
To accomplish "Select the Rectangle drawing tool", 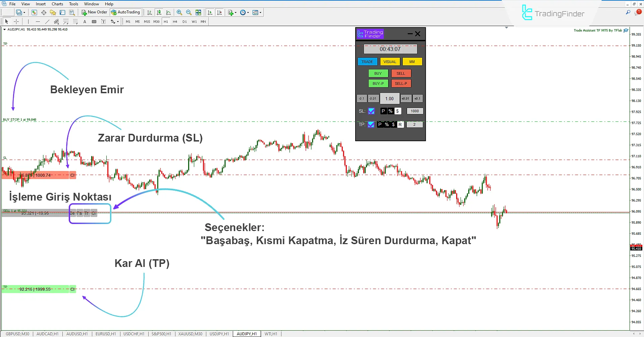I will (94, 21).
